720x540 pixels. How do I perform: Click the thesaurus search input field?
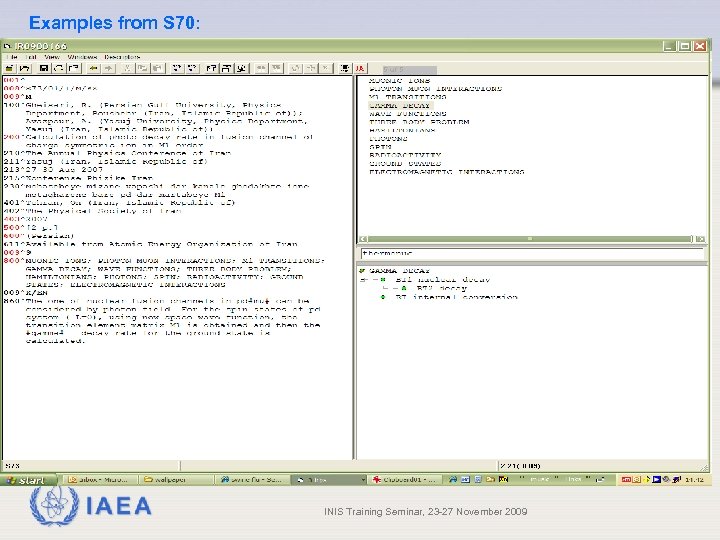[532, 253]
